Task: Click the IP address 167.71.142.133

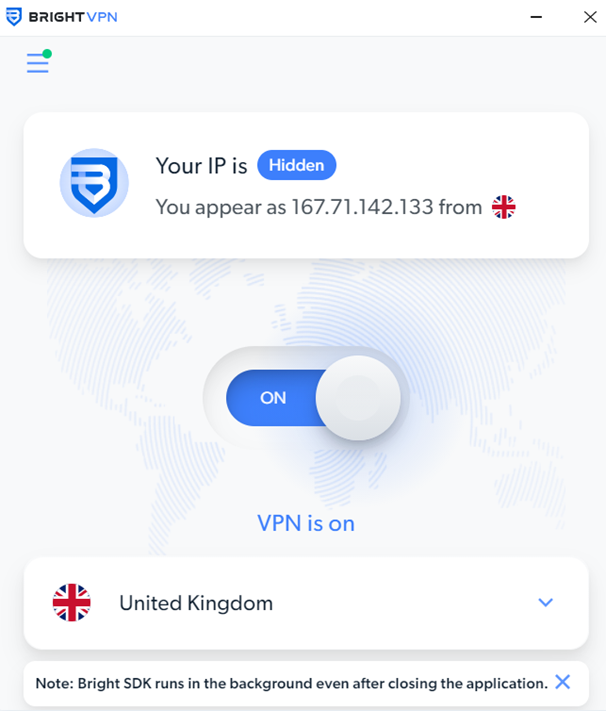Action: point(362,207)
